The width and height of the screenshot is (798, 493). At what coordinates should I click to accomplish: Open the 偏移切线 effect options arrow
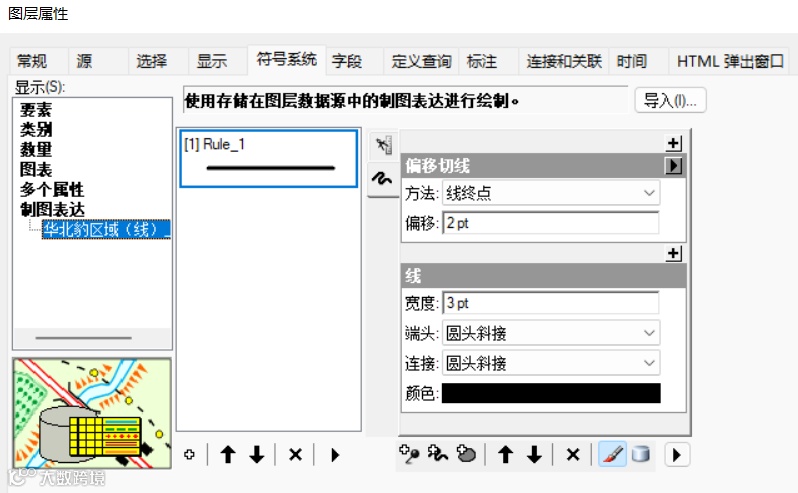click(674, 165)
